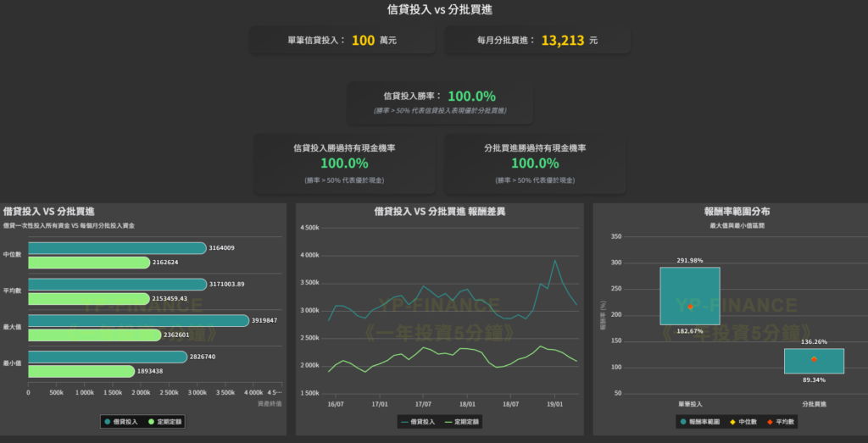
Task: Click the 信貸投入勝率 100.0% card
Action: (440, 102)
